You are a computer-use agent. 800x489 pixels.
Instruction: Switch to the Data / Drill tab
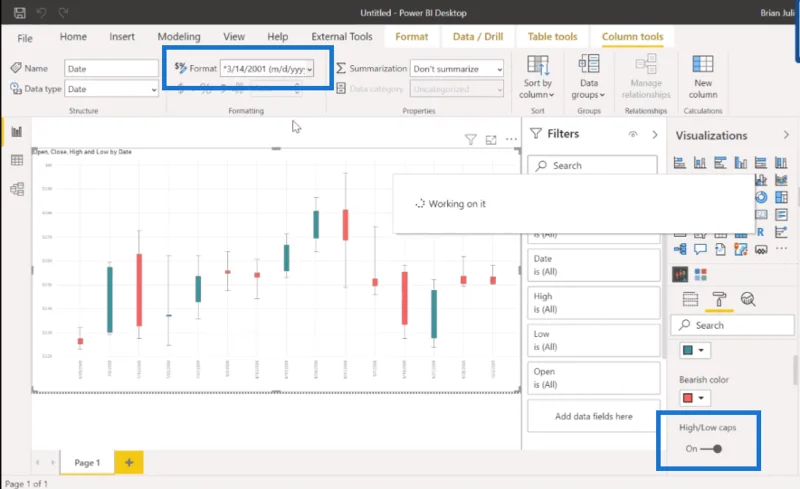click(478, 37)
